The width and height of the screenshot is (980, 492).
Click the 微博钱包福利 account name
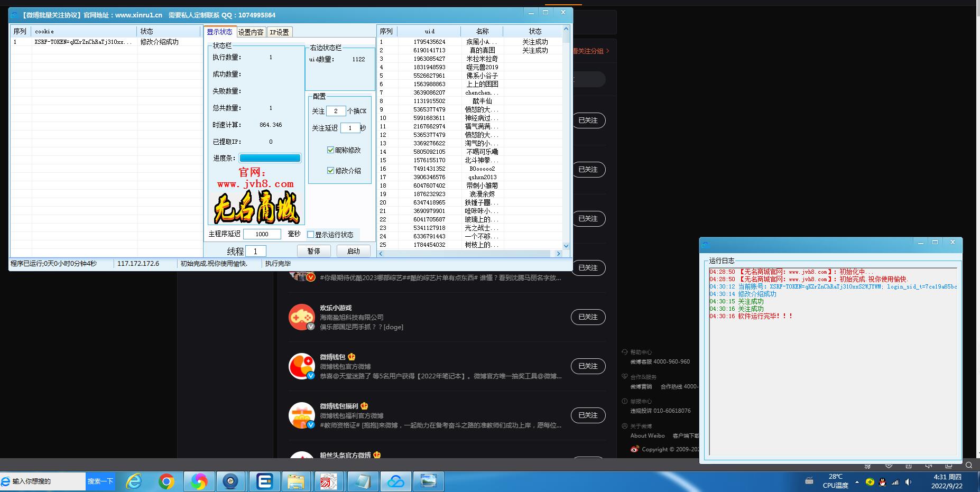pyautogui.click(x=339, y=406)
